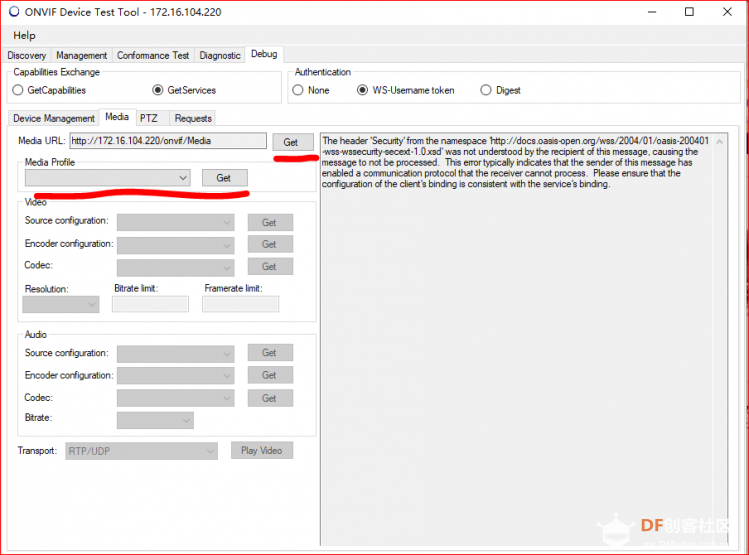Click into the Media URL field

(x=168, y=141)
